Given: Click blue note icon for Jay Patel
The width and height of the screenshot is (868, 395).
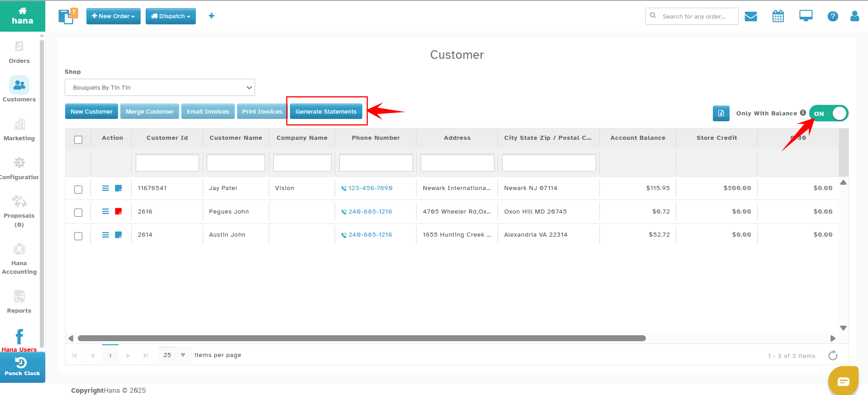Looking at the screenshot, I should [x=119, y=188].
